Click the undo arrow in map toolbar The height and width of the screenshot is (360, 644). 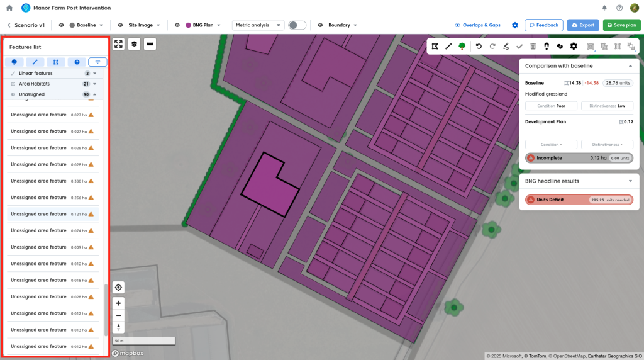point(479,46)
